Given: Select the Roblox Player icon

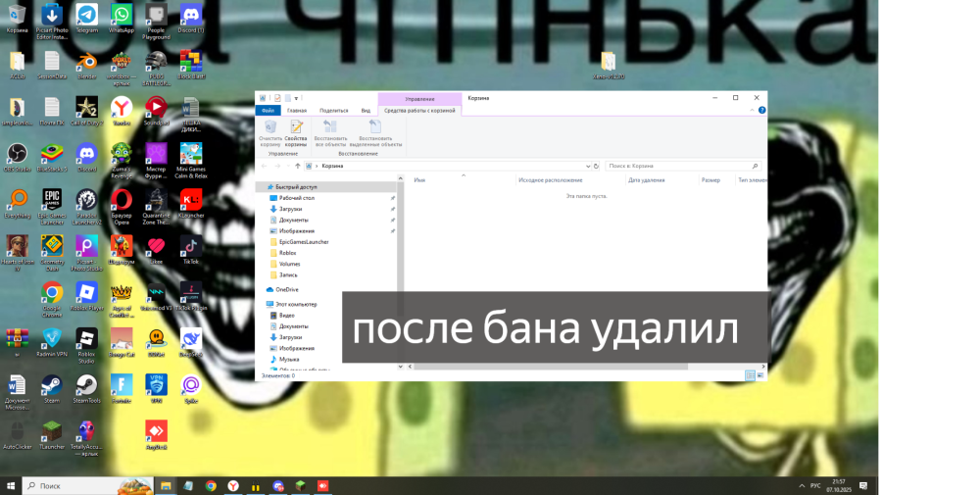Looking at the screenshot, I should click(x=86, y=296).
